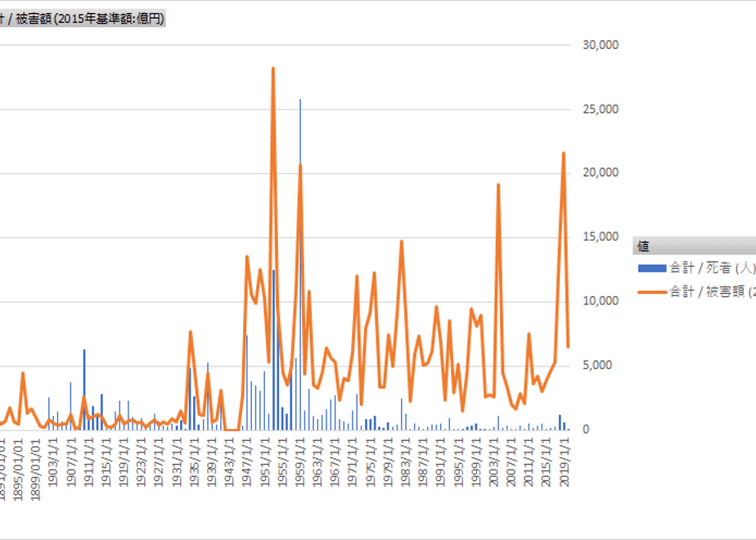The height and width of the screenshot is (540, 756).
Task: Click the 1979/1/1 date axis label
Action: [x=388, y=462]
